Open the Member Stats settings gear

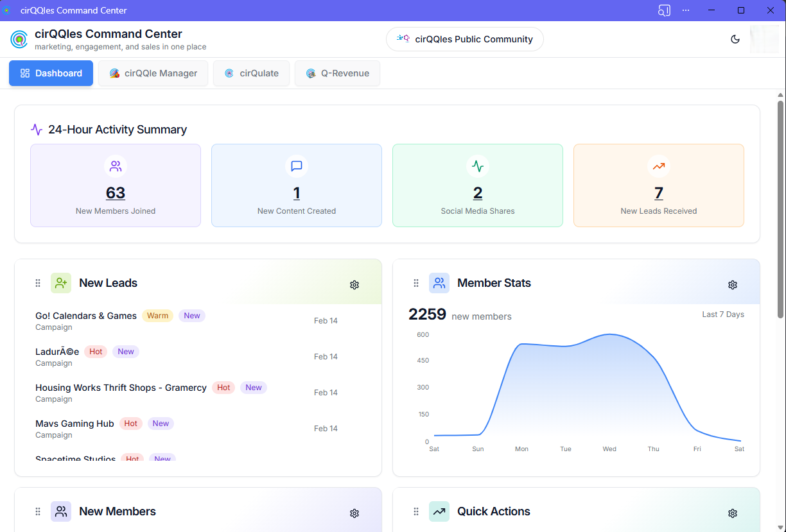tap(732, 284)
